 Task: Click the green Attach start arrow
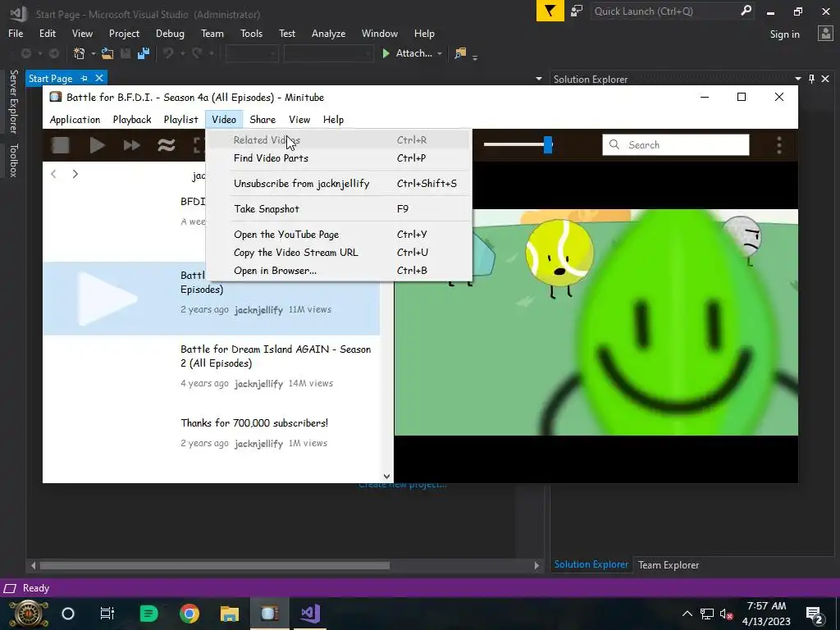[386, 53]
